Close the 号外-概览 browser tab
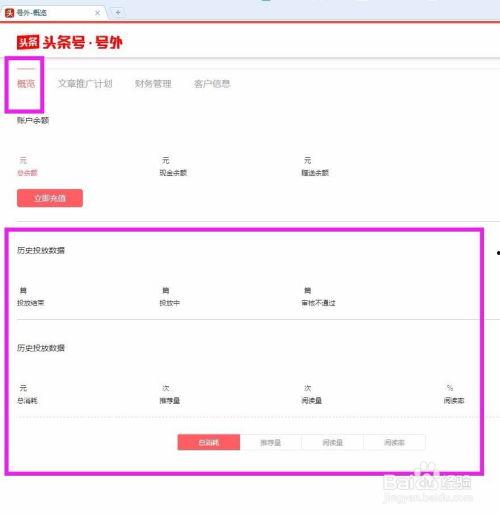This screenshot has width=500, height=515. point(97,13)
